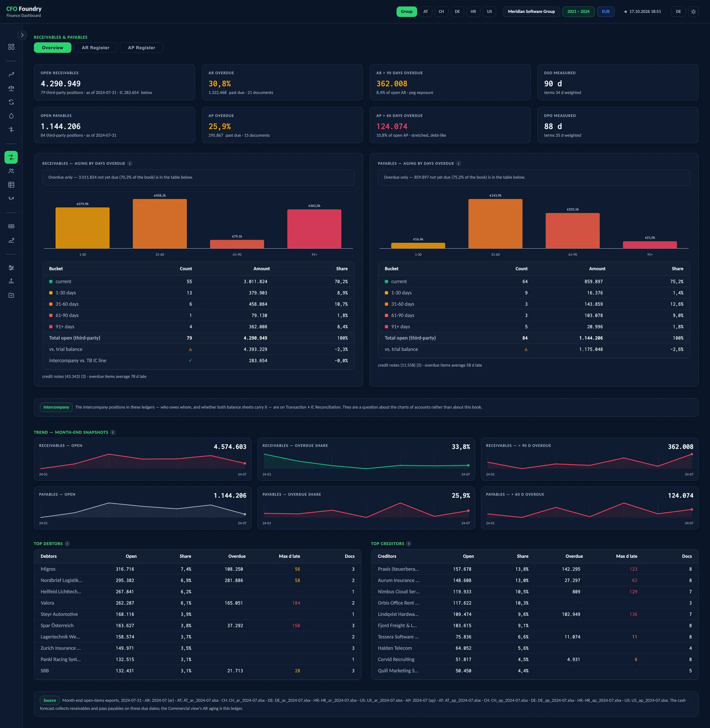Click red 91+ days swatch in payables table
710x728 pixels.
pos(386,327)
